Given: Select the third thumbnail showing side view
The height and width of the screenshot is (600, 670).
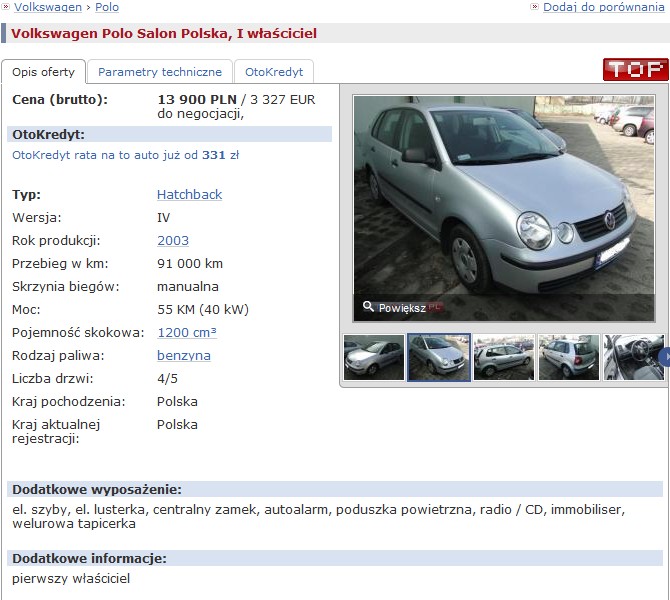Looking at the screenshot, I should point(504,357).
